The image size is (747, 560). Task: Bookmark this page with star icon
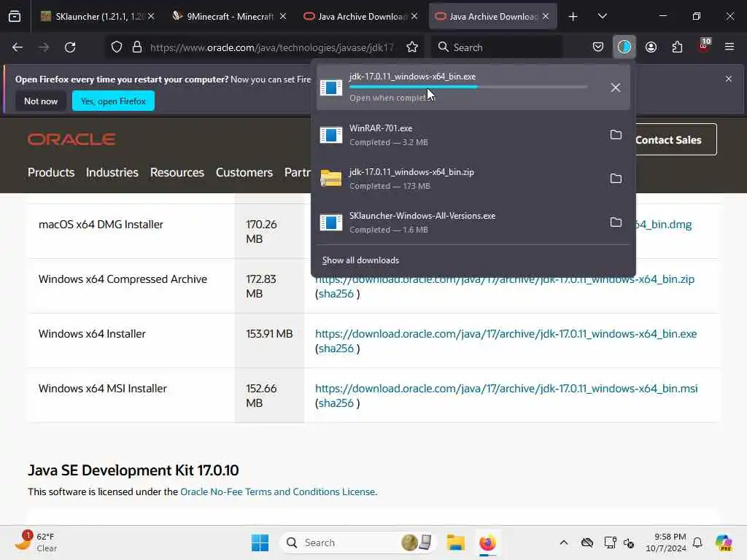point(412,47)
